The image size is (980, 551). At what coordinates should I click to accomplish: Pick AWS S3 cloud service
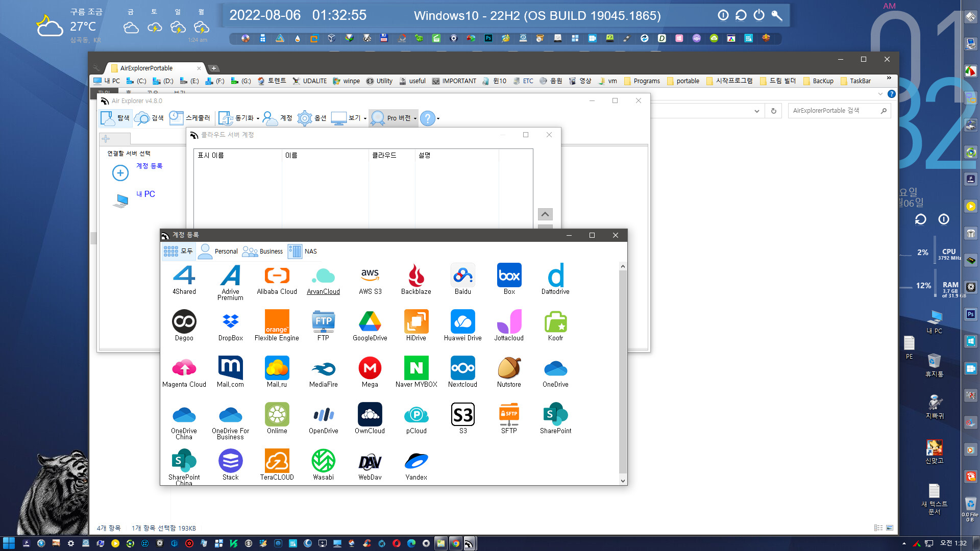370,280
